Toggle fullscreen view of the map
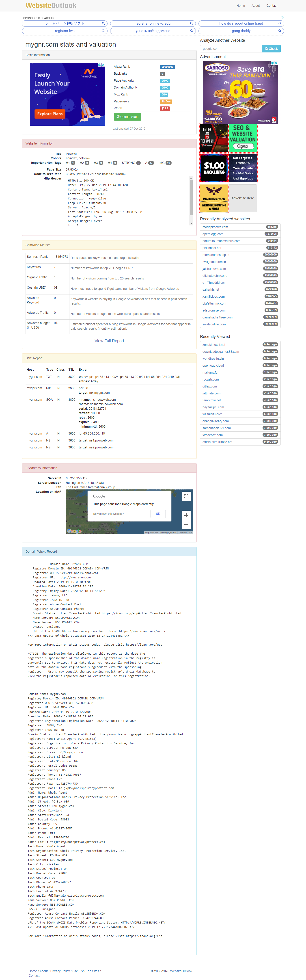This screenshot has height=980, width=306. [186, 496]
